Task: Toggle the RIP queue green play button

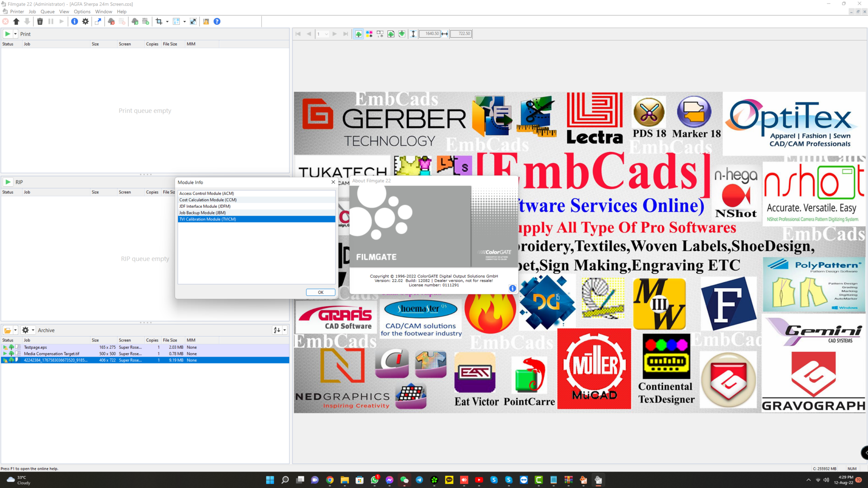Action: pyautogui.click(x=7, y=182)
